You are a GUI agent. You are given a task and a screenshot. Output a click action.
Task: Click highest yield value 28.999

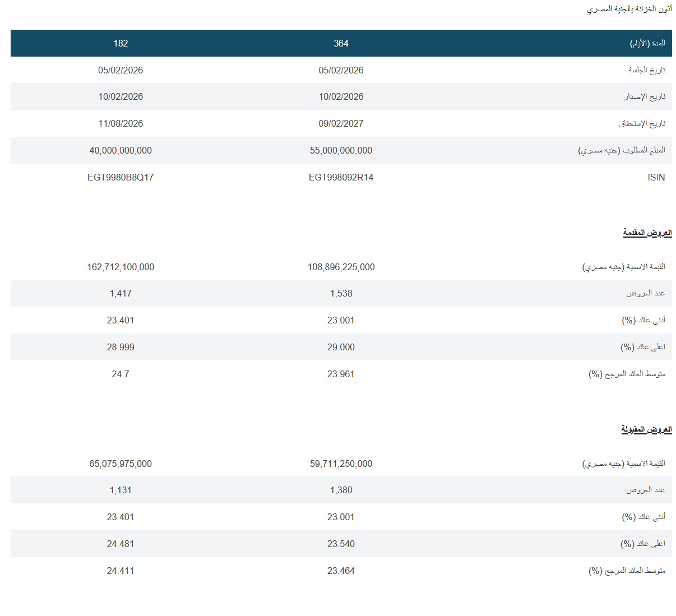[x=121, y=347]
